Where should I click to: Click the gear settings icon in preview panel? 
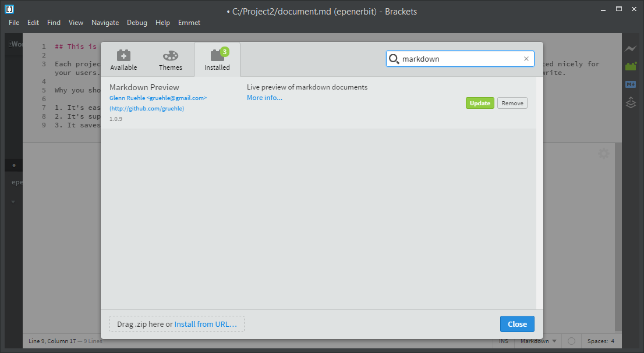(x=604, y=154)
